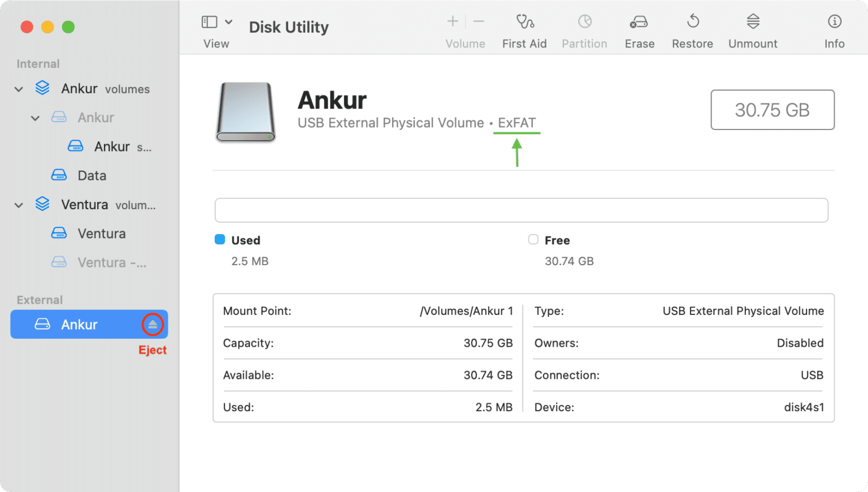Viewport: 868px width, 492px height.
Task: Collapse the Ventura volumes container
Action: point(19,205)
